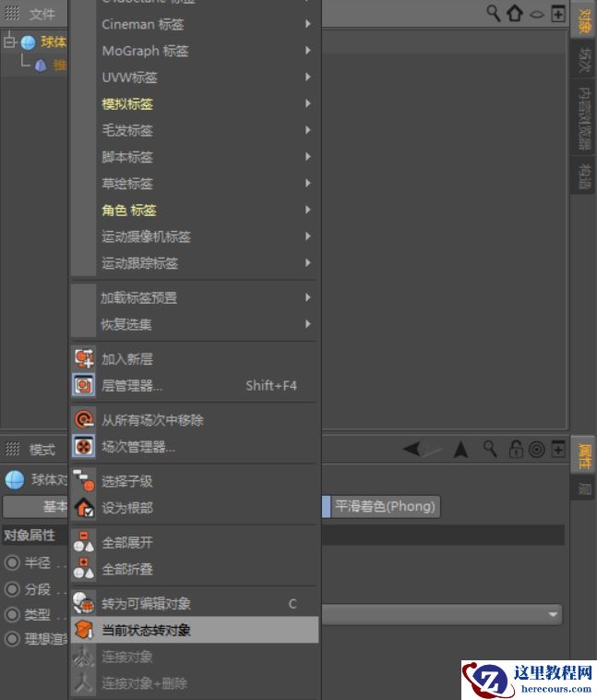Choose 全部展开 menu entry
Screen dimensions: 597x700
pos(196,542)
